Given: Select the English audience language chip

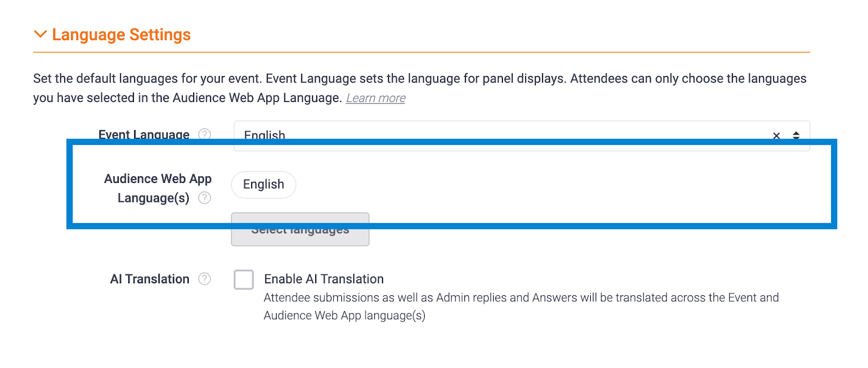Looking at the screenshot, I should click(264, 185).
